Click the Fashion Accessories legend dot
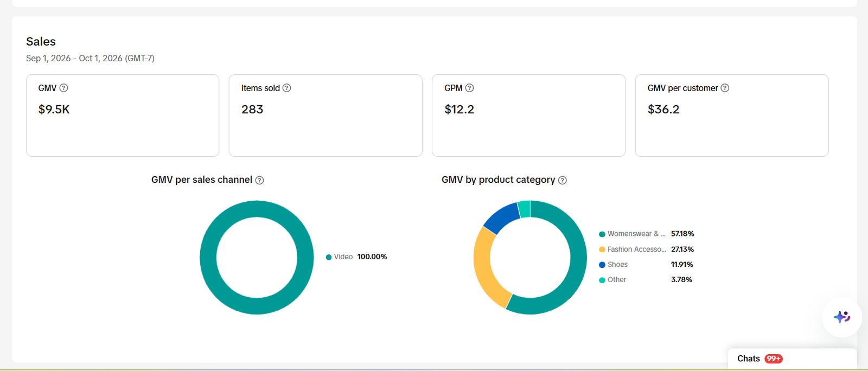Screen dimensions: 868x371 click(602, 250)
